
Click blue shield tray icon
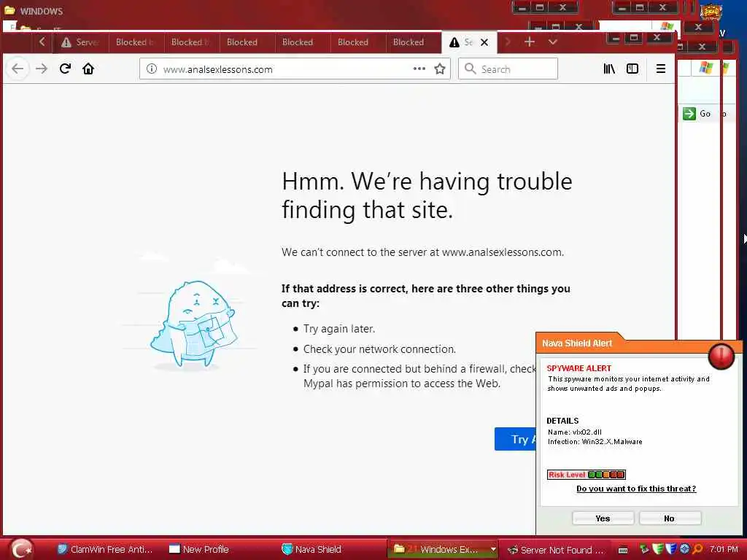pos(671,549)
